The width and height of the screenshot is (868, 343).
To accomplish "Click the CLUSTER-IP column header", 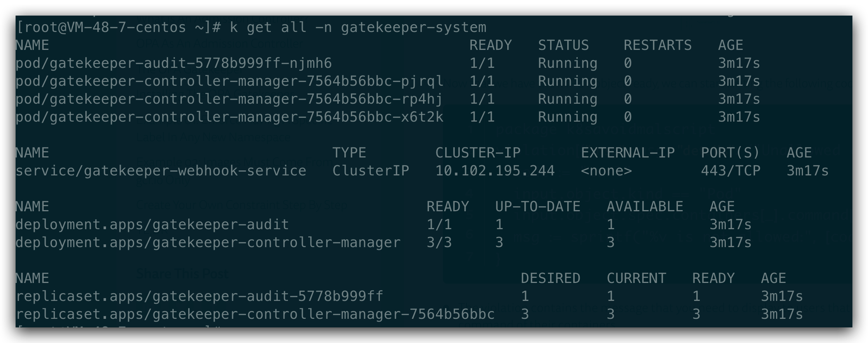I will pyautogui.click(x=478, y=153).
